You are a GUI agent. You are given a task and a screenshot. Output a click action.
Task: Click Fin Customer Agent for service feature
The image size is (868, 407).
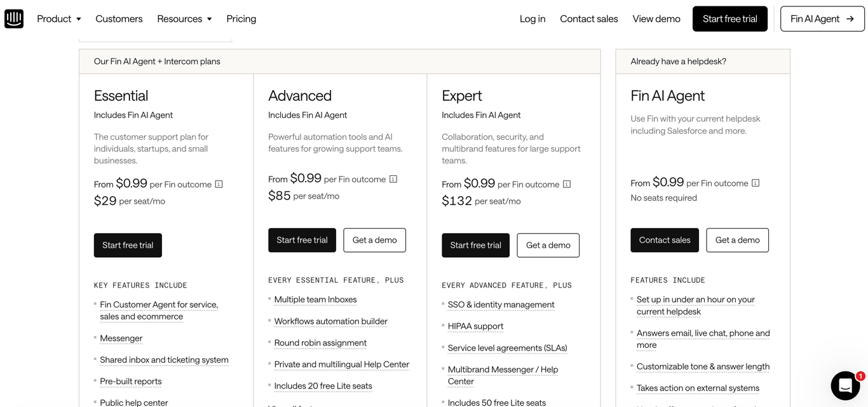(159, 310)
